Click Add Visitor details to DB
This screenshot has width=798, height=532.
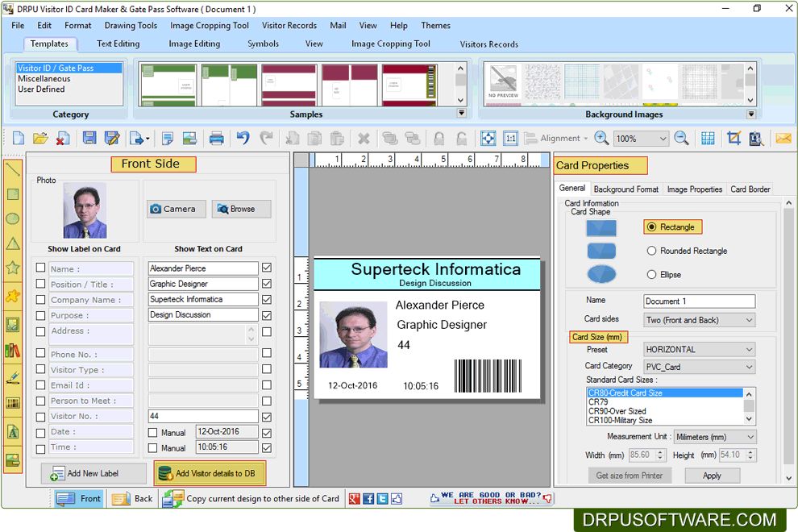coord(210,473)
